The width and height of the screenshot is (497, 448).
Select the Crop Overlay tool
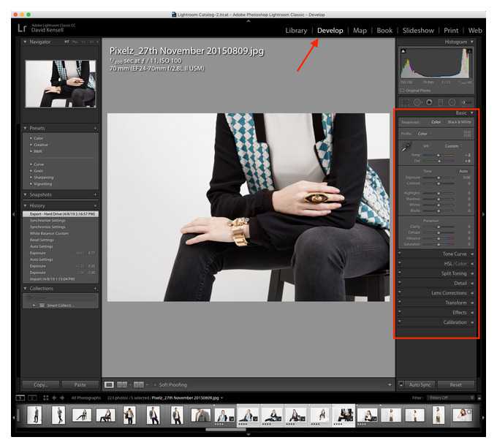click(406, 102)
